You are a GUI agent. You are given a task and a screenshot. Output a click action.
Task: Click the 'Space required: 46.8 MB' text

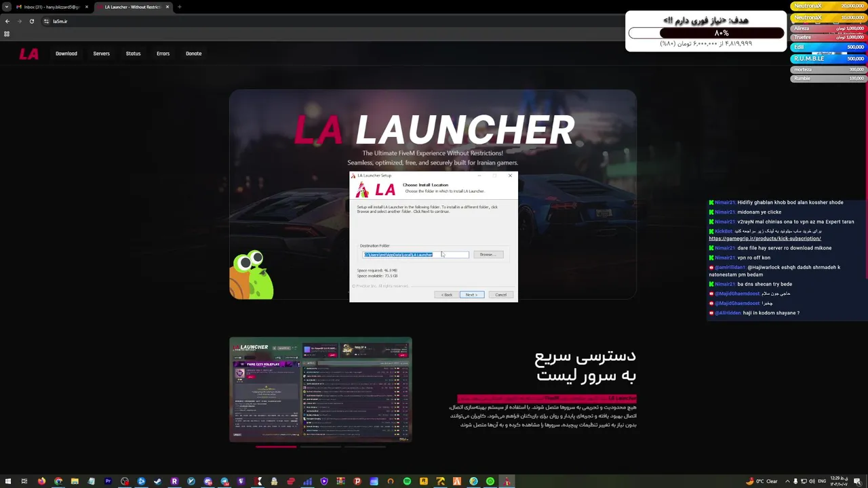coord(377,270)
